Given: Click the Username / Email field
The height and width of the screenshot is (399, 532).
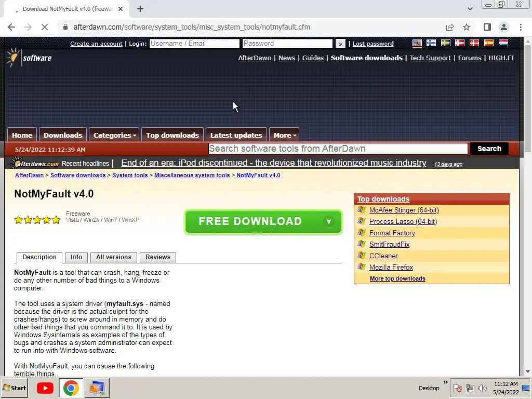Looking at the screenshot, I should click(x=194, y=44).
